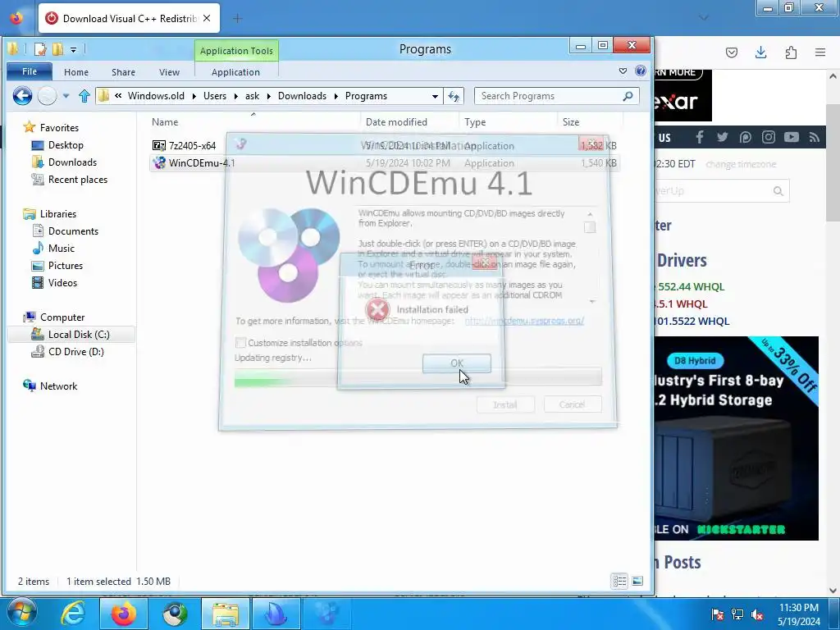Sort by the Type column header

click(475, 122)
